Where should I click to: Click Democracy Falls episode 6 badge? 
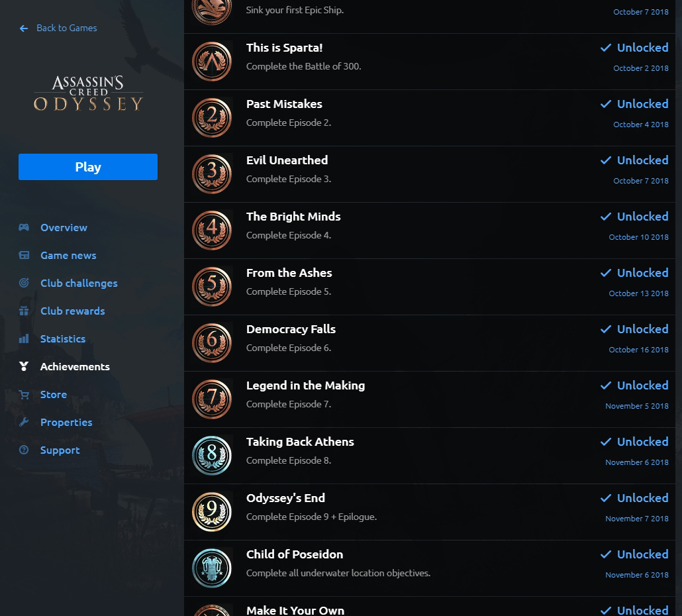click(x=212, y=343)
